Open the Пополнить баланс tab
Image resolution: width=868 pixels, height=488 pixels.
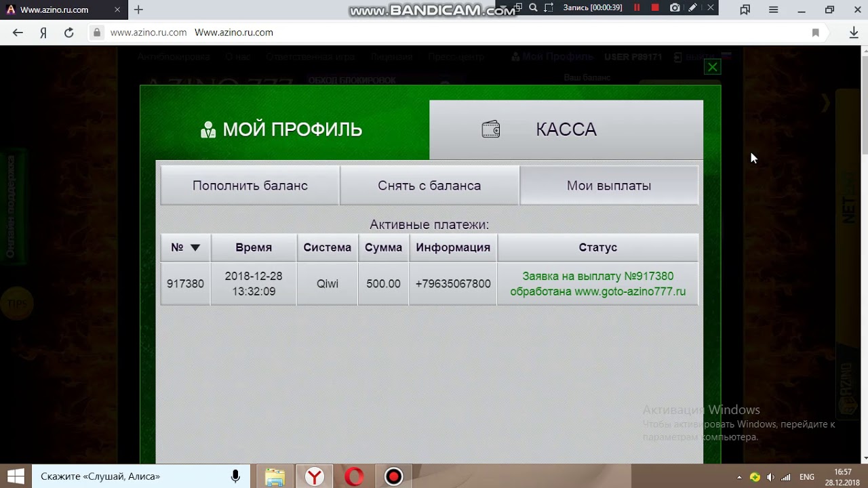[250, 186]
